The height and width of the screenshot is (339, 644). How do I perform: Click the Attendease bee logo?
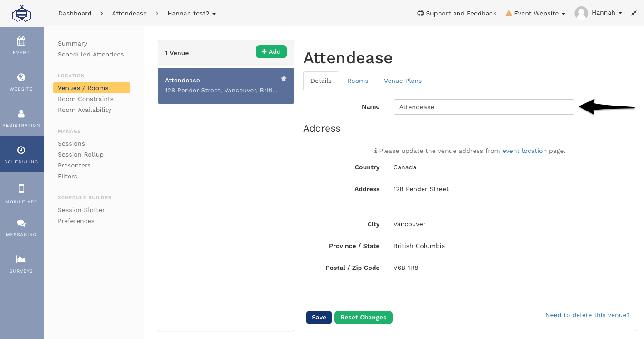point(22,13)
